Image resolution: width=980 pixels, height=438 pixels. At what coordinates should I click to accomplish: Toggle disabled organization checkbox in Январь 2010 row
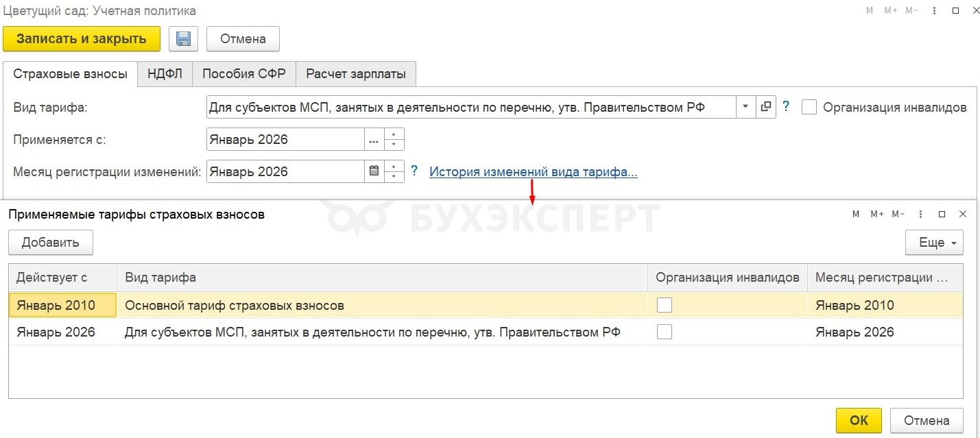[x=664, y=306]
